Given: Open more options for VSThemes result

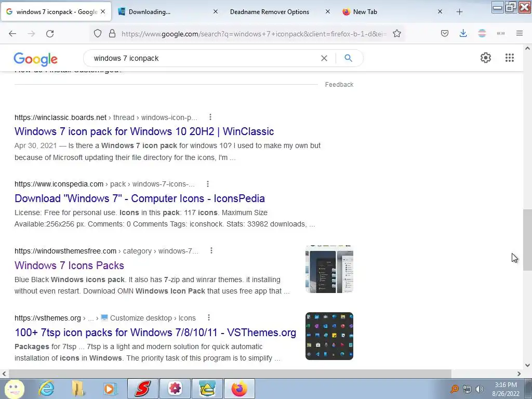Looking at the screenshot, I should tap(209, 317).
